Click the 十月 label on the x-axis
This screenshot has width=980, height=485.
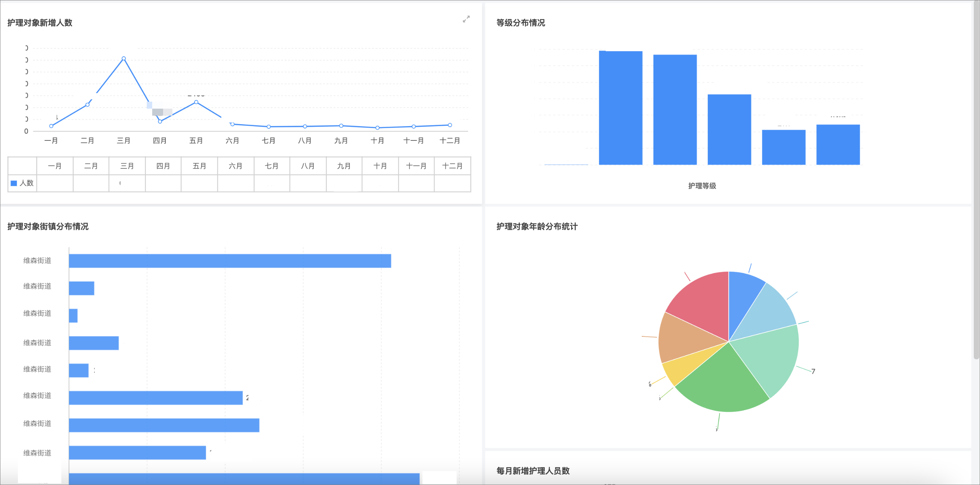pos(378,141)
